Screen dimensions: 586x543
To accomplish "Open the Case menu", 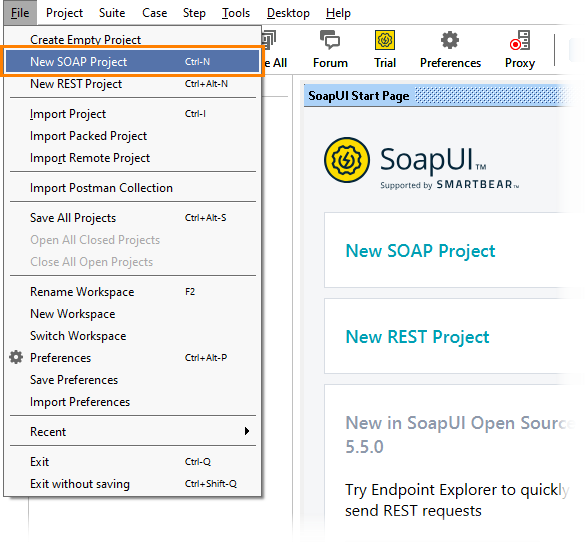I will [x=154, y=13].
